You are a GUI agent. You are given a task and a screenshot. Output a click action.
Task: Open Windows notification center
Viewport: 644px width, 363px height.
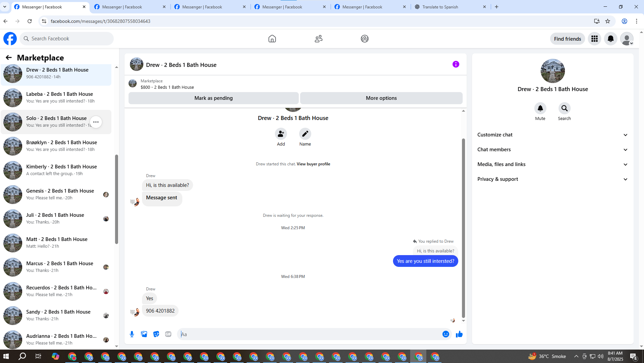click(x=634, y=356)
